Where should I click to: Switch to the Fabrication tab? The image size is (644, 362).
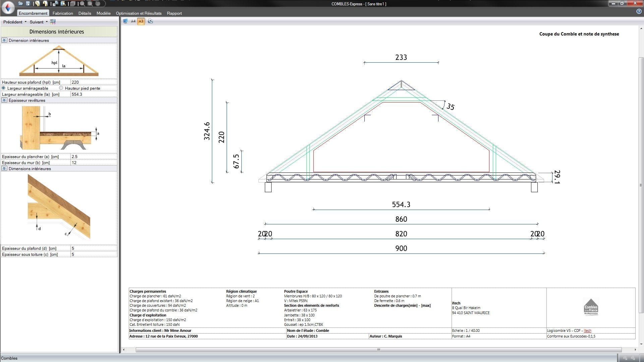(x=63, y=13)
